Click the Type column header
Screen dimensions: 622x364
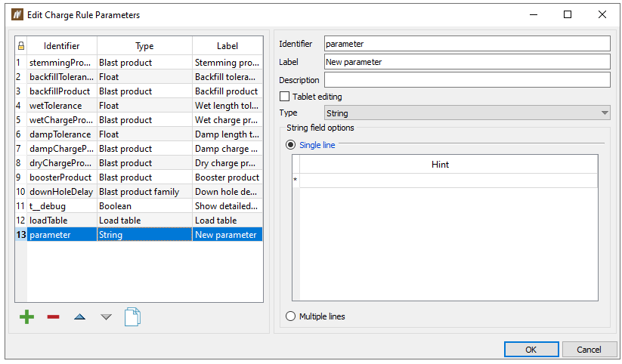tap(144, 46)
